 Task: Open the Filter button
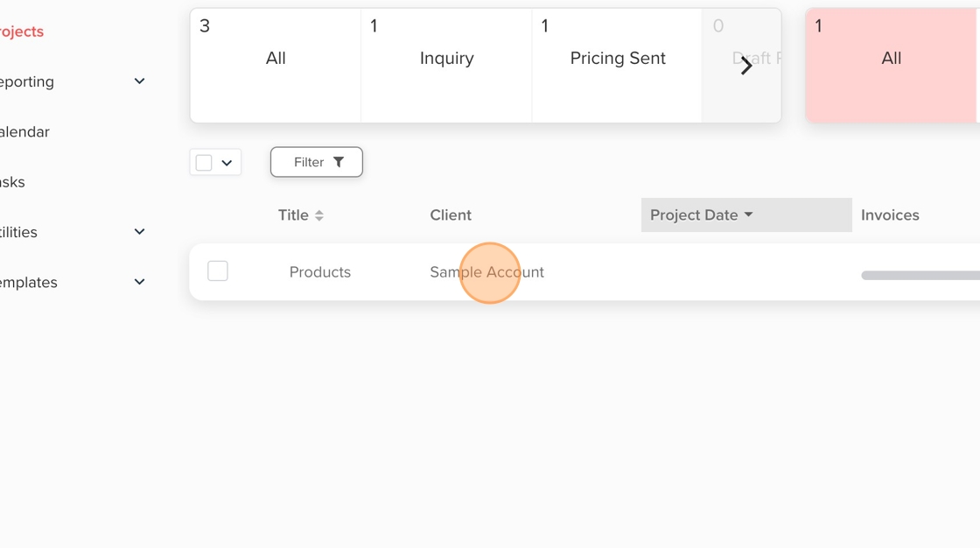click(x=316, y=162)
